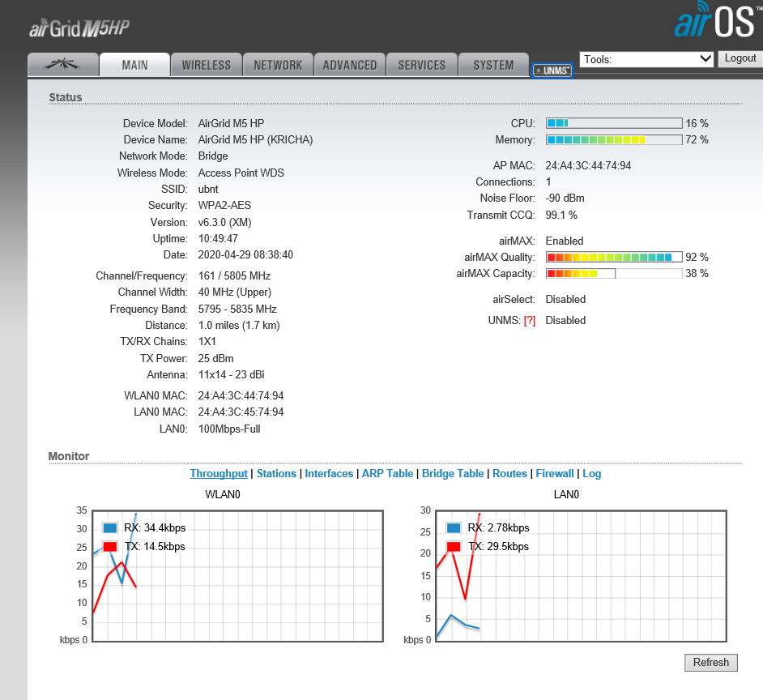763x700 pixels.
Task: Click the airMAX status 'Enabled'
Action: coord(565,241)
